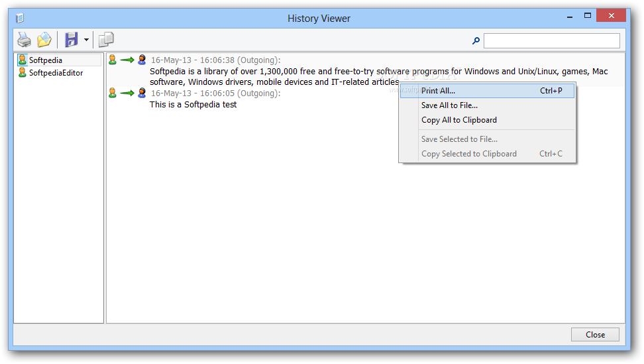Click sender icon of 16:06:38 message
The image size is (644, 364).
point(113,60)
